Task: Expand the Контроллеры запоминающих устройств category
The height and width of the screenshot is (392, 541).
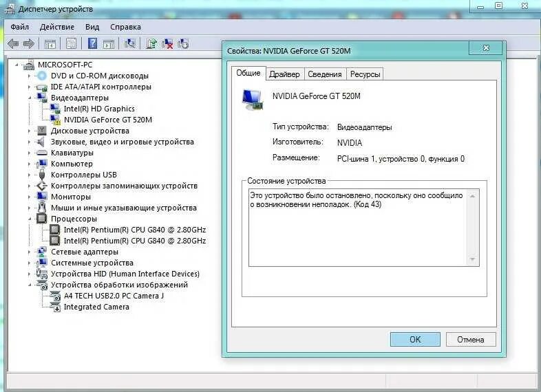Action: (30, 186)
